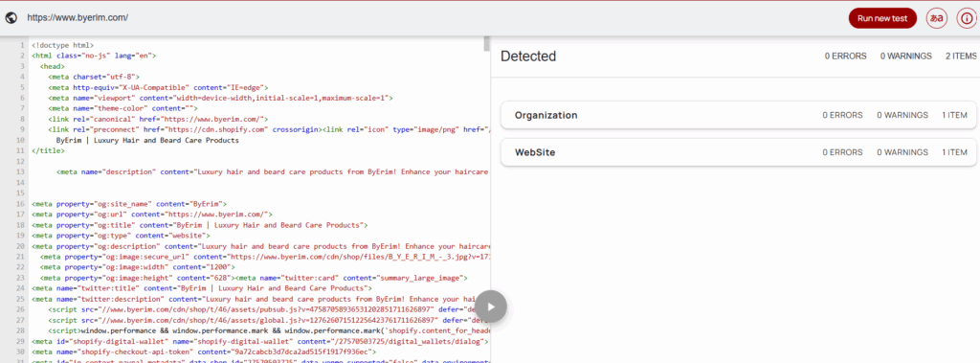The height and width of the screenshot is (363, 980).
Task: Click the 2 ITEMS count in Detected header
Action: coord(961,57)
